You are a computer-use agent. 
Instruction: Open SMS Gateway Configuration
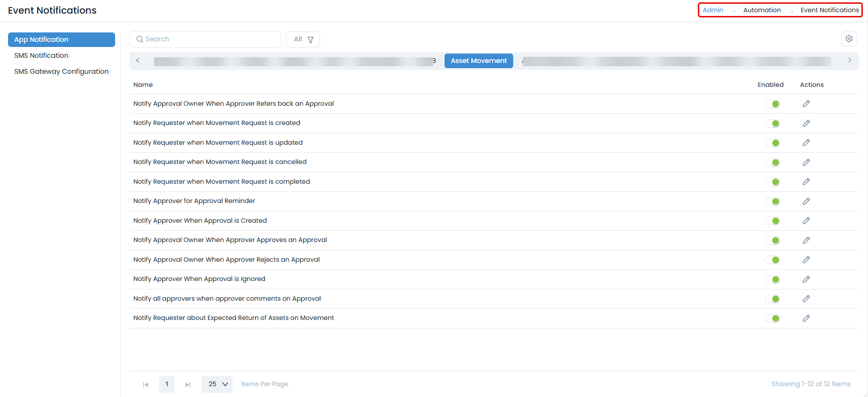61,71
